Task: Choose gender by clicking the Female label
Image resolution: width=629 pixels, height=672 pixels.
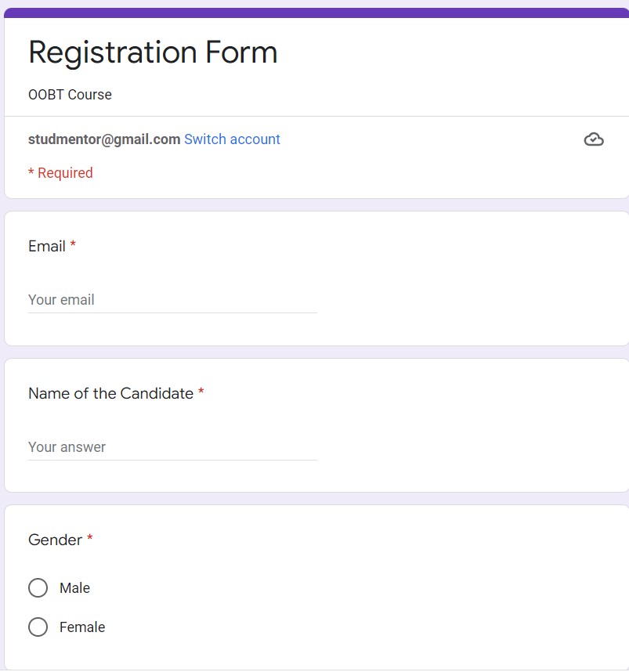Action: tap(82, 627)
